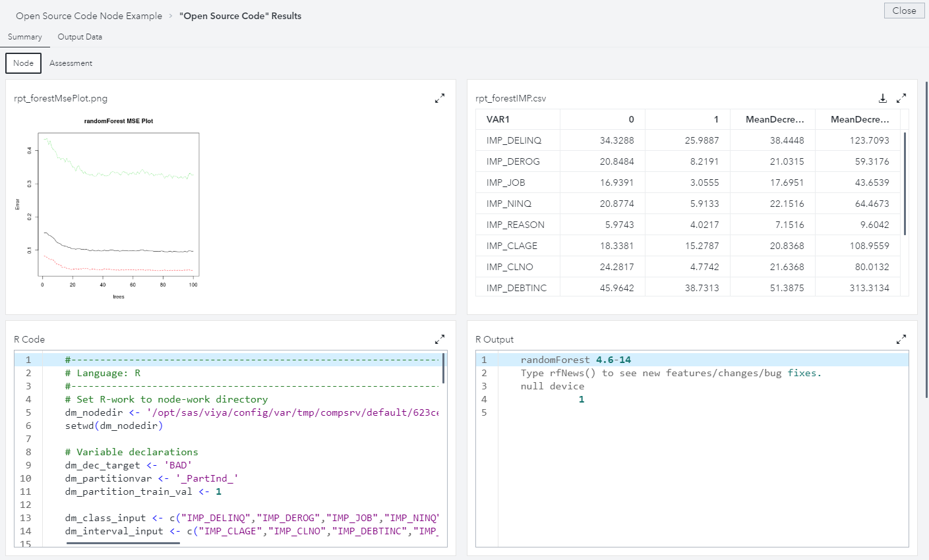Go back to Open Source Code Node Example
Screen dimensions: 929x560
coord(89,16)
